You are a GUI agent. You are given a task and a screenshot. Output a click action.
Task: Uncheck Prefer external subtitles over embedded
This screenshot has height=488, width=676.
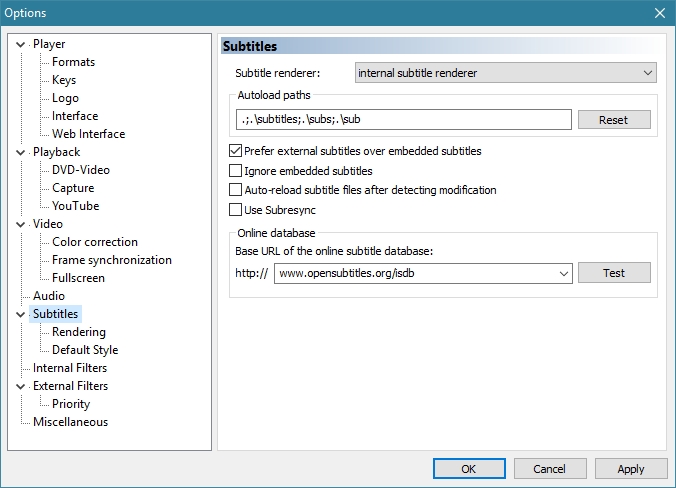(x=236, y=152)
